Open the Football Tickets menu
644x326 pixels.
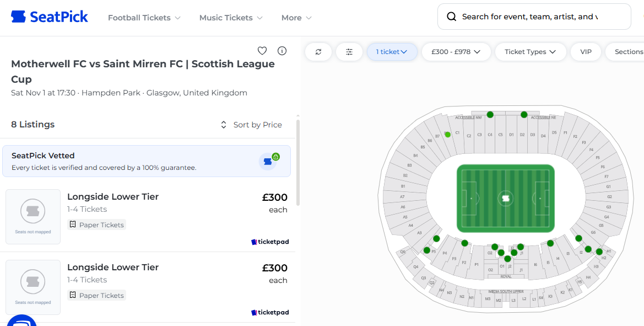point(144,18)
